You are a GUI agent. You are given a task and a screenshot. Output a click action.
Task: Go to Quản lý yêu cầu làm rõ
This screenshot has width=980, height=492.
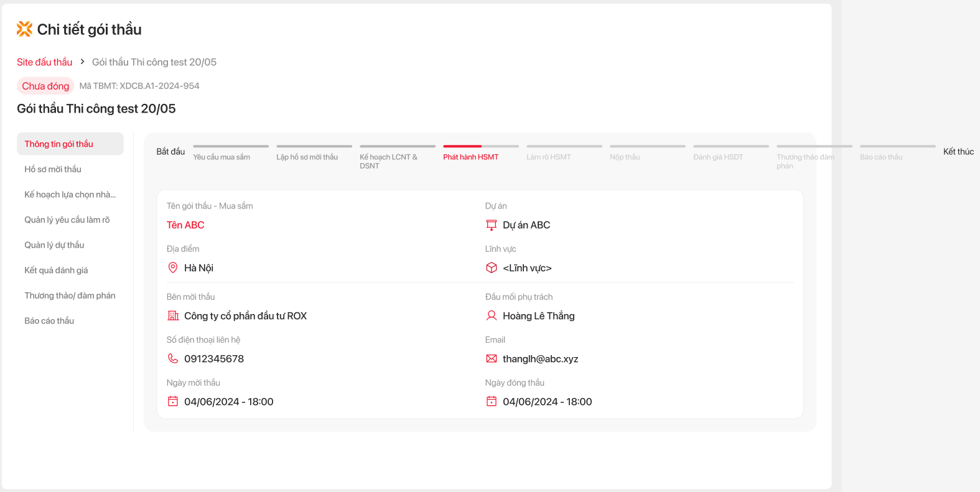[67, 220]
